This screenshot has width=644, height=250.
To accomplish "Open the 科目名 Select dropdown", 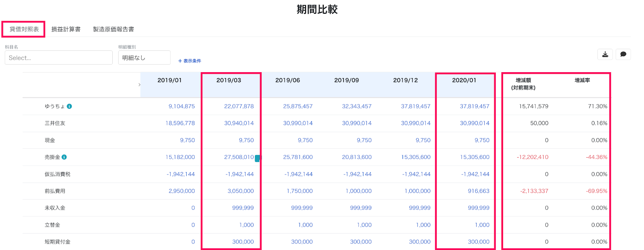I will (x=59, y=58).
